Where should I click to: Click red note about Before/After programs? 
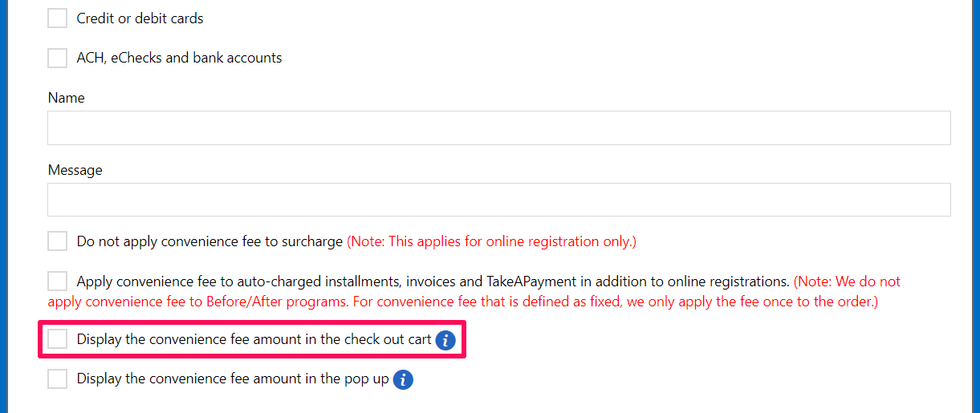(474, 292)
